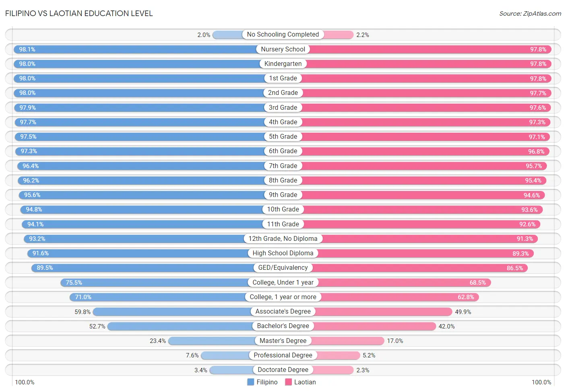
Task: Click the Filipino Master's Degree 23.4% bar
Action: point(225,341)
